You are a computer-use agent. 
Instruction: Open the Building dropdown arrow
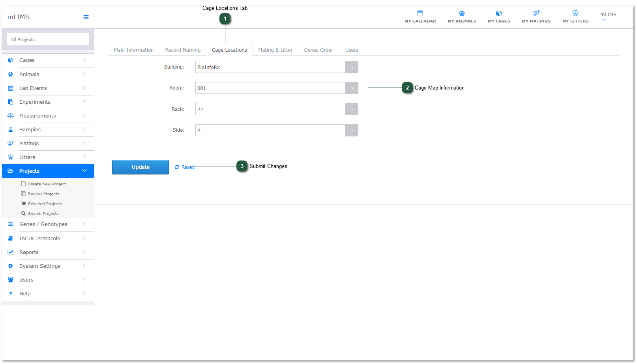pos(352,67)
